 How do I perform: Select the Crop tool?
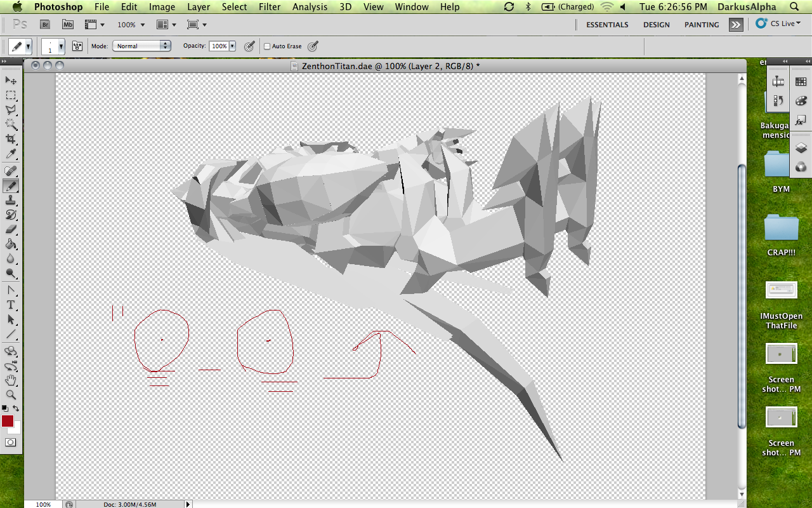pyautogui.click(x=11, y=139)
